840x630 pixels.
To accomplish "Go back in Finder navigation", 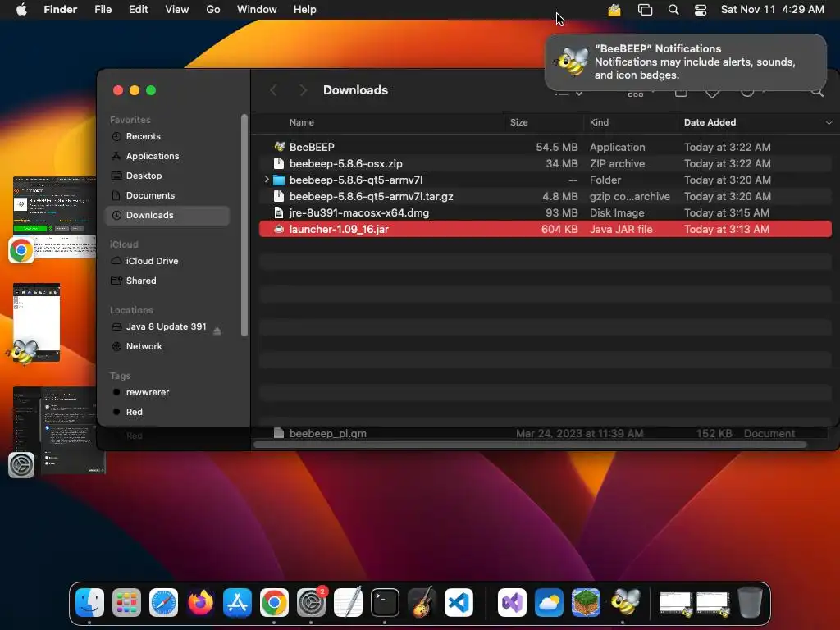I will 274,90.
